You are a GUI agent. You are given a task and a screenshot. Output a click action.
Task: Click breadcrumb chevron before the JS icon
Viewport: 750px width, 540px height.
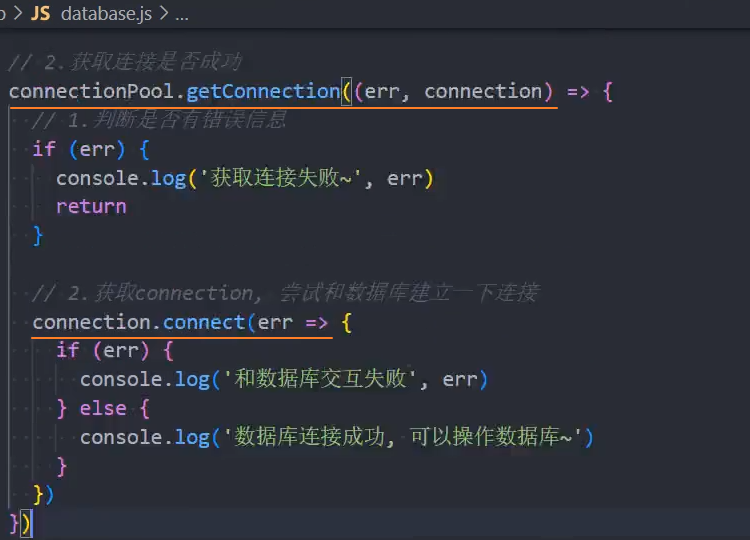click(16, 14)
